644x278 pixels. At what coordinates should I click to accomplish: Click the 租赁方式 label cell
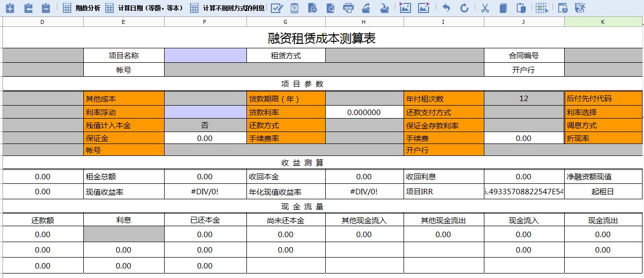tap(286, 55)
